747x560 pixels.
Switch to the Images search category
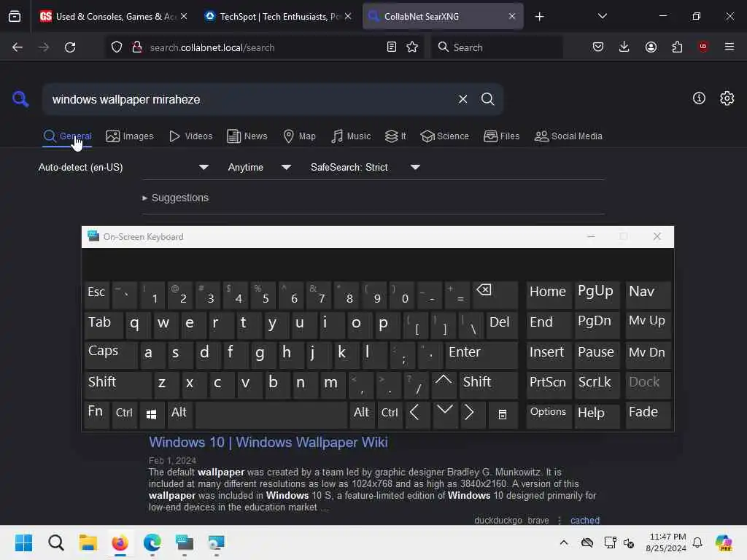(130, 136)
